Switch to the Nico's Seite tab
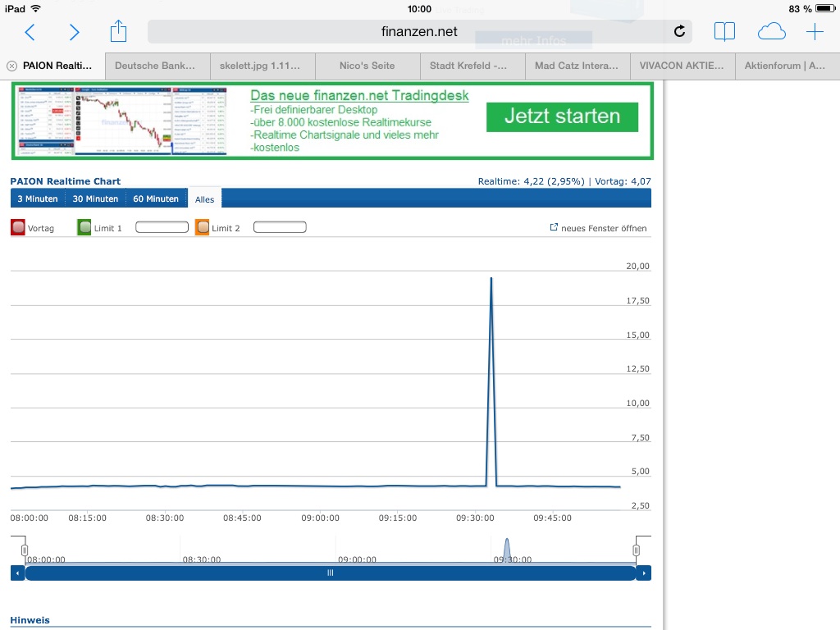The image size is (840, 630). 368,66
